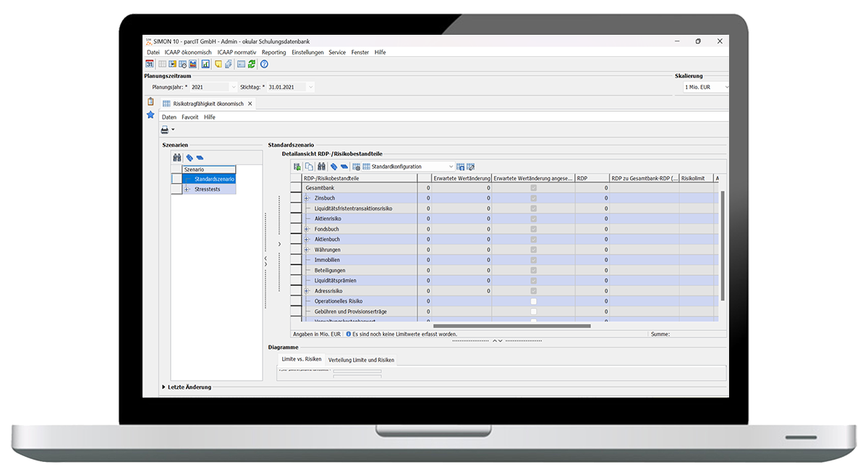Click Excel export icon in Detailansicht toolbar
Viewport: 868px width, 475px height.
[297, 167]
